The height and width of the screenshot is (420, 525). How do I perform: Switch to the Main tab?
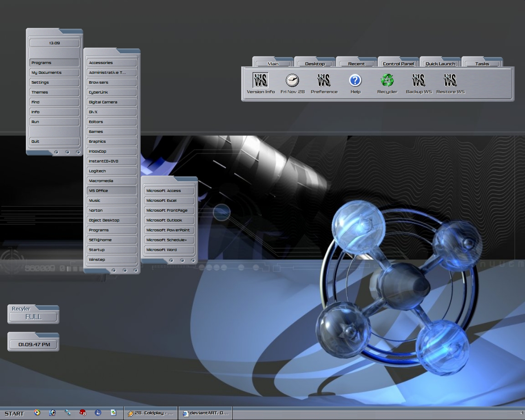[273, 64]
